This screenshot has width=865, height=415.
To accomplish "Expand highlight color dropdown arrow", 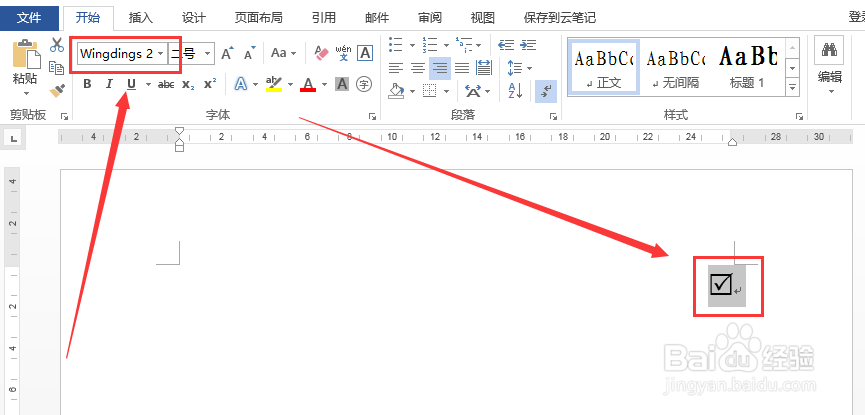I will click(291, 84).
